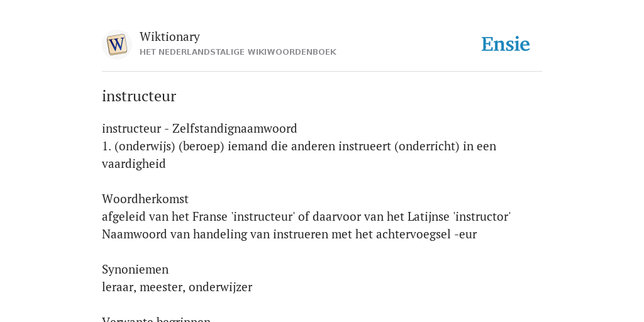This screenshot has width=644, height=322.
Task: Click 'Het Nederlandstalige Wikiwoordenboek' subtitle
Action: tap(238, 52)
